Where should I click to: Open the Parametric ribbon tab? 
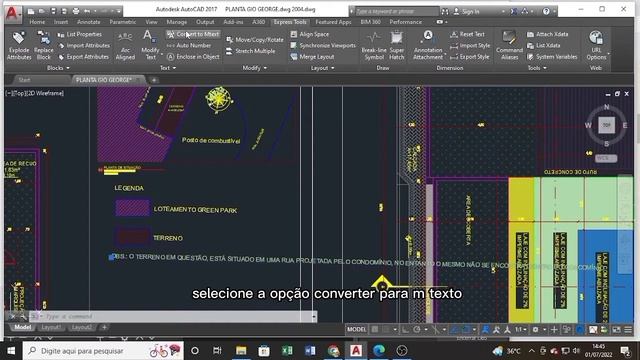pos(123,22)
